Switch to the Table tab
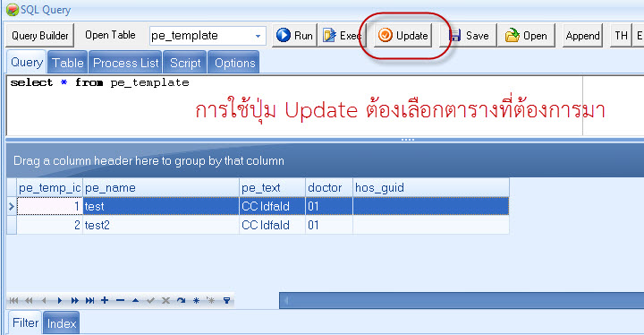 (67, 63)
